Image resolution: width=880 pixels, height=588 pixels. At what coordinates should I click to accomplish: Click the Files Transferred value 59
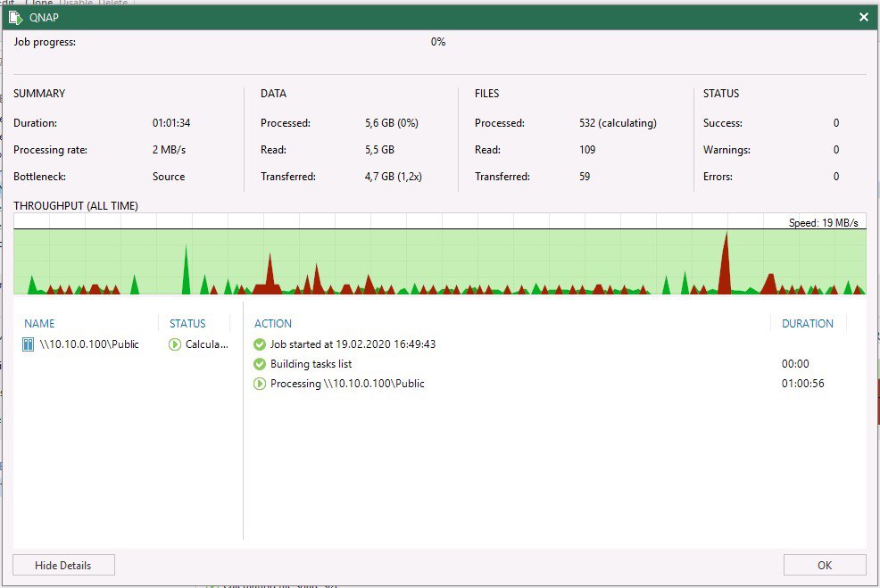pyautogui.click(x=585, y=176)
